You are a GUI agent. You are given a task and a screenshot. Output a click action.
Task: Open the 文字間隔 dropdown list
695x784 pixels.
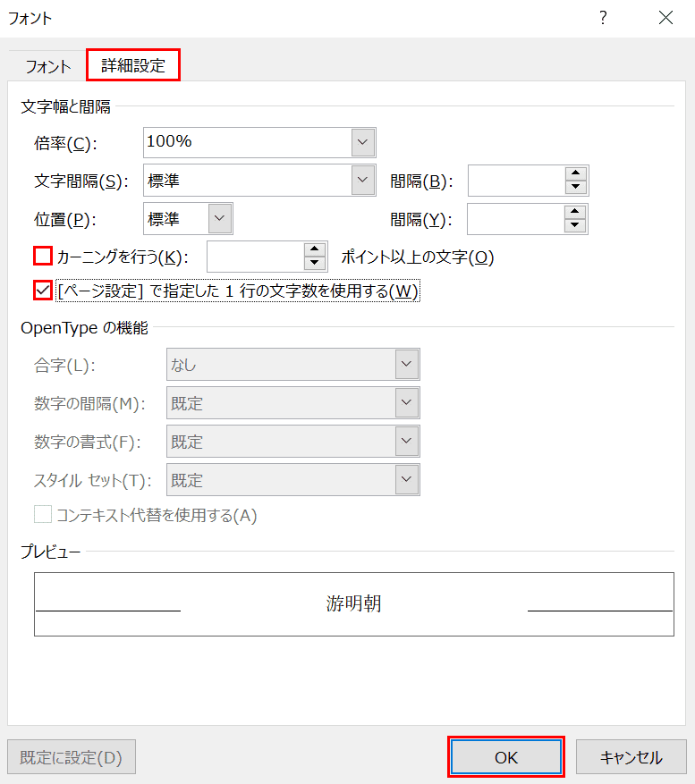(363, 180)
